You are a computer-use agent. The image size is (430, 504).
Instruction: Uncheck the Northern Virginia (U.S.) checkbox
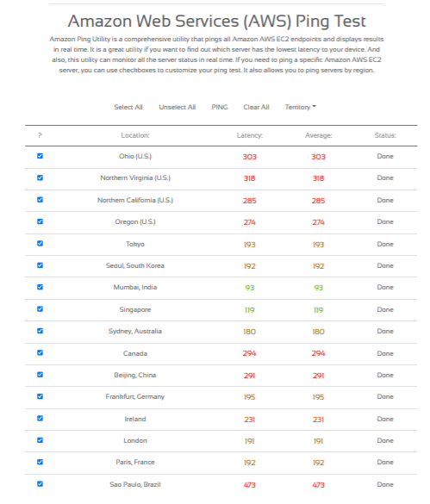pyautogui.click(x=40, y=177)
